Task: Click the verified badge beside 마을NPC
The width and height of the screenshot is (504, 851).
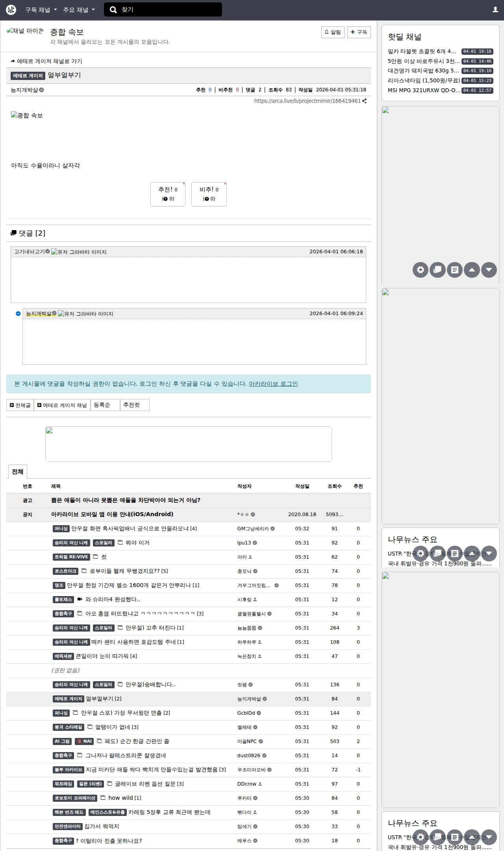Action: point(261,741)
